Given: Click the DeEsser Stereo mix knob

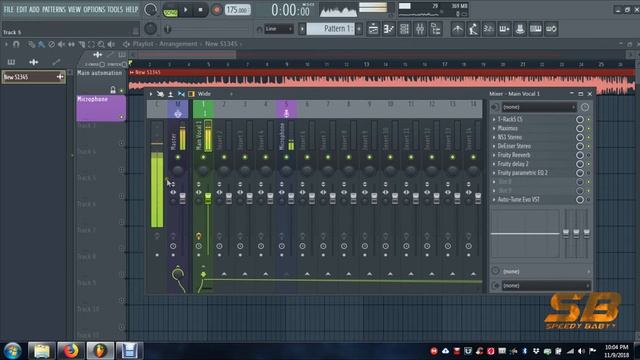Looking at the screenshot, I should point(580,146).
